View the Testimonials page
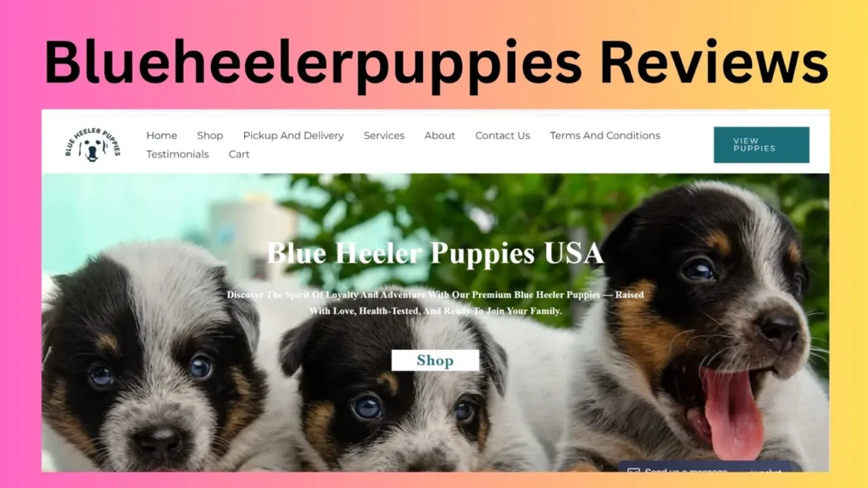This screenshot has height=488, width=868. point(178,154)
